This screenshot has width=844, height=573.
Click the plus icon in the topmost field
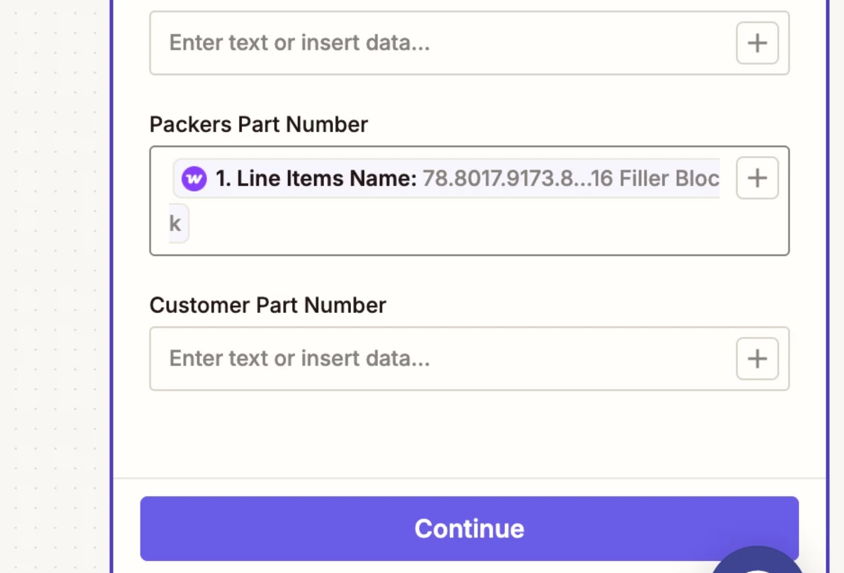tap(757, 43)
